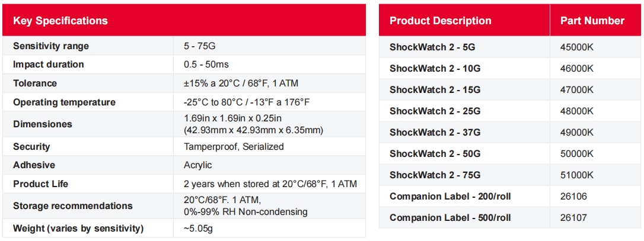
Task: Select part number 45000K
Action: [576, 47]
